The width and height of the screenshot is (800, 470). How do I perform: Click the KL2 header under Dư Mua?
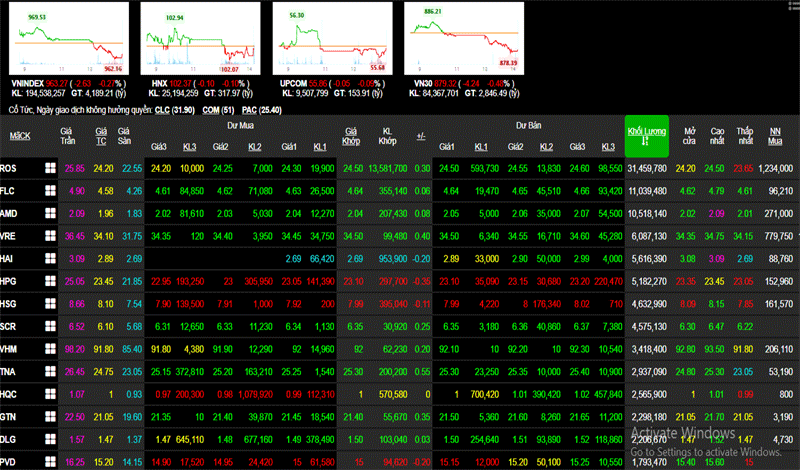coord(255,147)
